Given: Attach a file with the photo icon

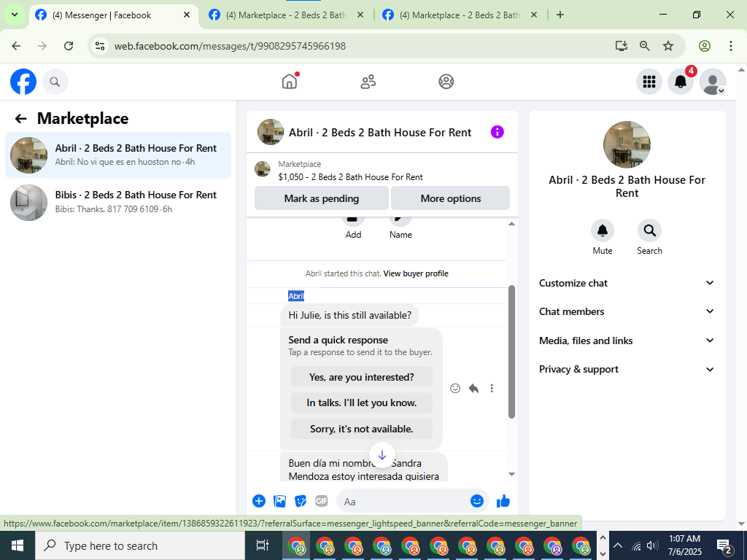Looking at the screenshot, I should coord(279,501).
